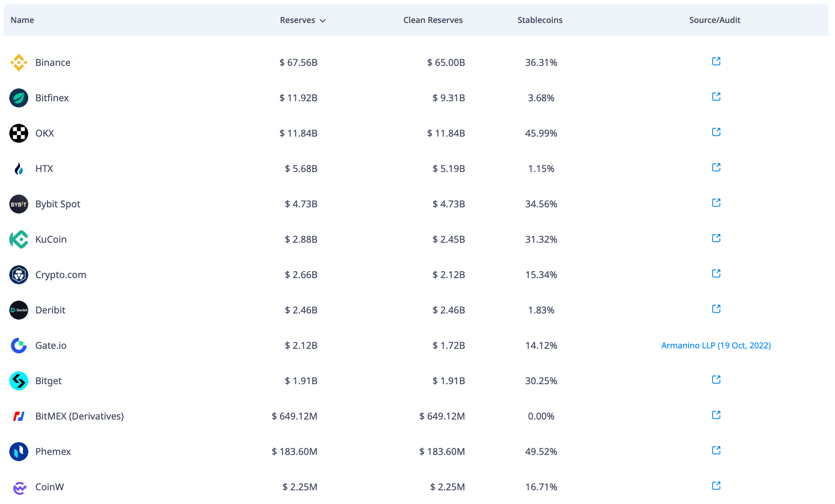835x504 pixels.
Task: Open Deribit external source icon
Action: 716,309
